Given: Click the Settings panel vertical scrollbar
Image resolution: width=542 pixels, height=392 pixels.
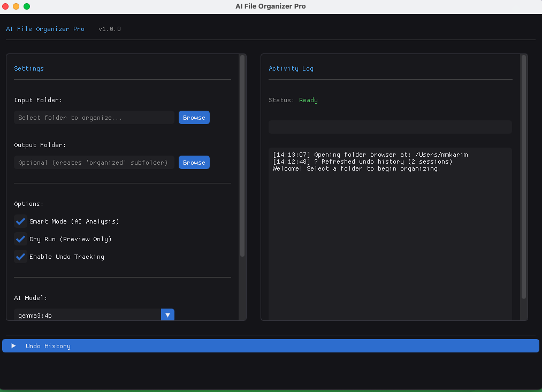Looking at the screenshot, I should tap(242, 156).
